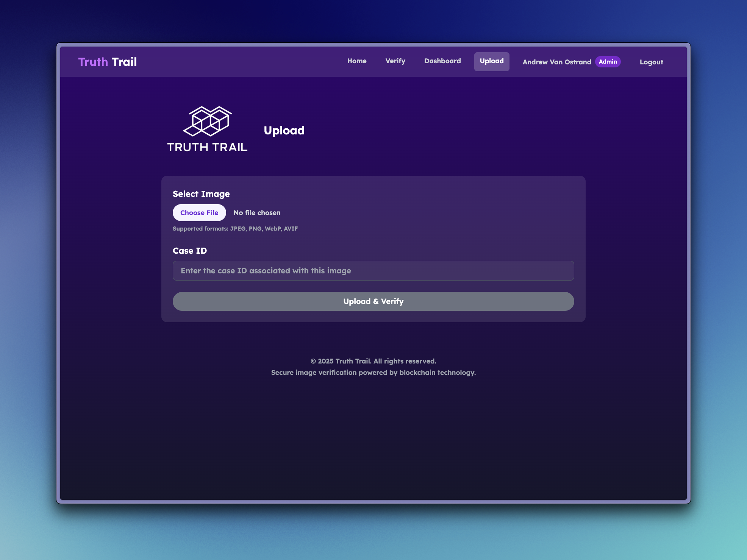Image resolution: width=747 pixels, height=560 pixels.
Task: Log out using the Logout link
Action: pyautogui.click(x=651, y=62)
